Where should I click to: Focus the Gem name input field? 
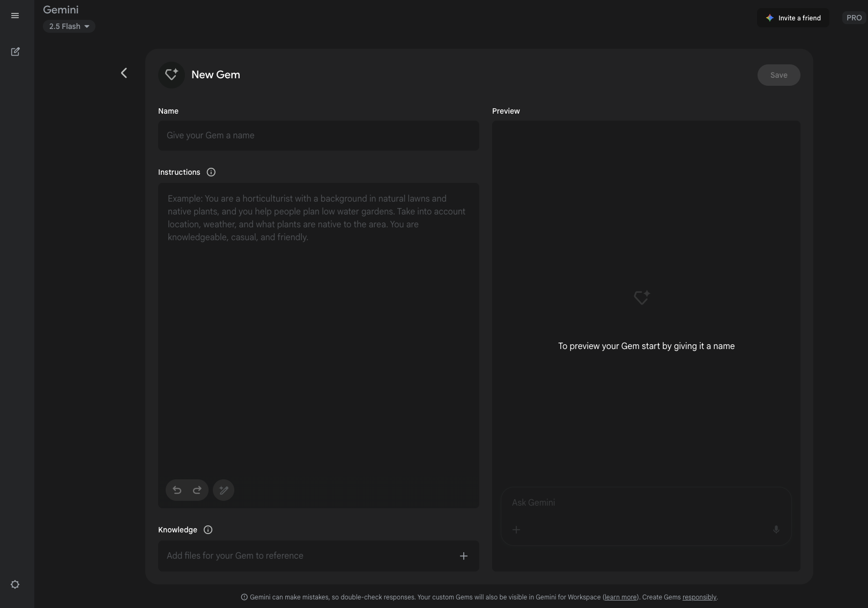(x=318, y=136)
